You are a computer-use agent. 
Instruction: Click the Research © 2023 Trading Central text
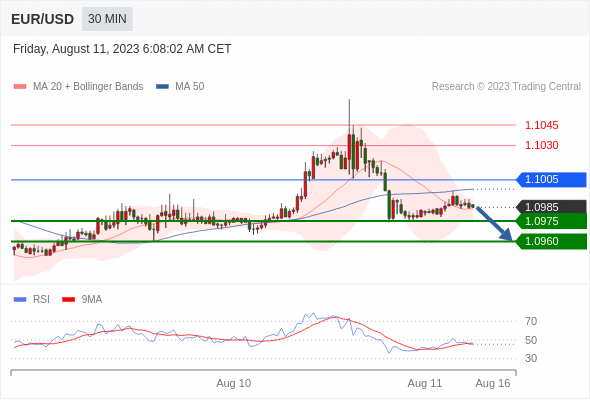click(506, 87)
